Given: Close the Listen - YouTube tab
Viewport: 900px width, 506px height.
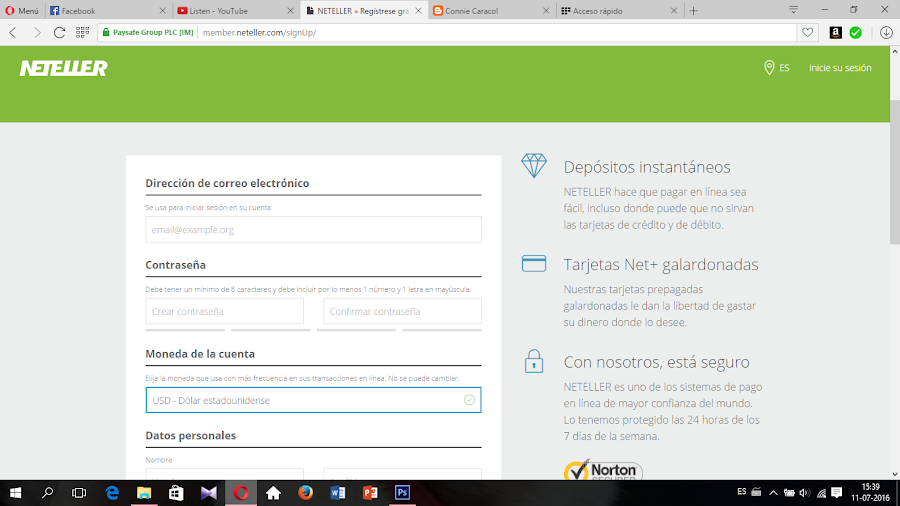Looking at the screenshot, I should tap(290, 10).
